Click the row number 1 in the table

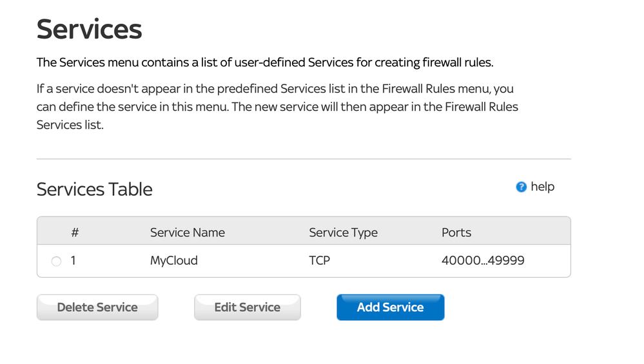pyautogui.click(x=73, y=261)
